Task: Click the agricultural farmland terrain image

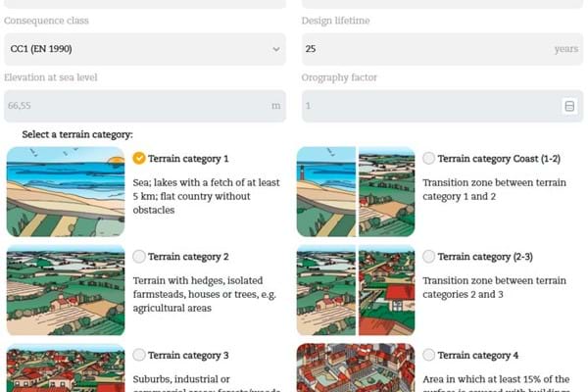Action: 66,290
